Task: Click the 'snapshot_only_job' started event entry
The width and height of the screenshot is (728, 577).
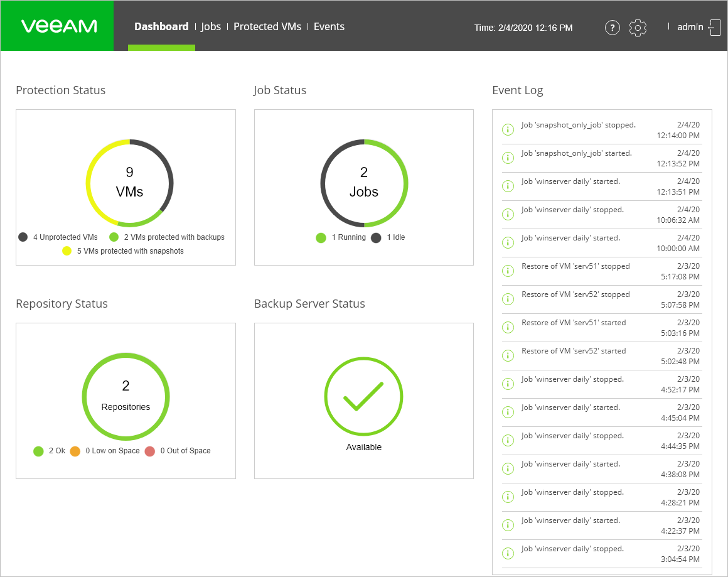Action: [576, 153]
